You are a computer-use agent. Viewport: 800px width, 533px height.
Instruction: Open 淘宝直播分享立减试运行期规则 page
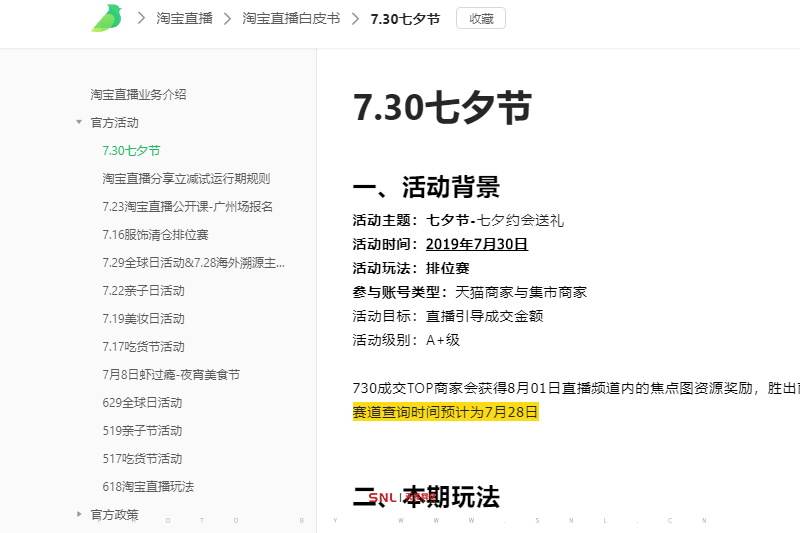[186, 179]
